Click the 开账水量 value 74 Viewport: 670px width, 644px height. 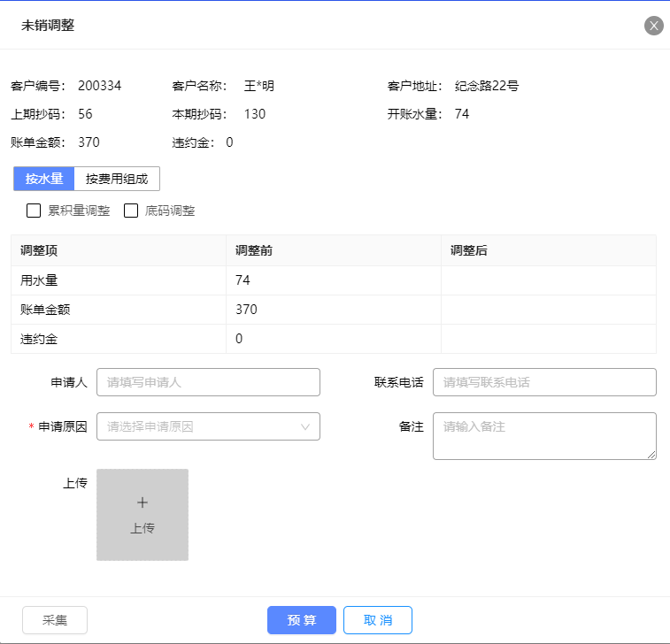(x=462, y=114)
